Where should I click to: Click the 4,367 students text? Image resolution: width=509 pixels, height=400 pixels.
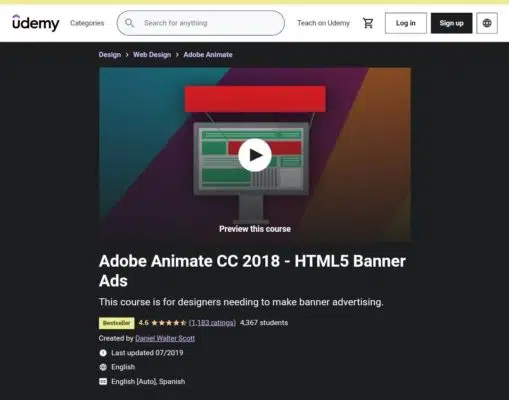[x=264, y=323]
